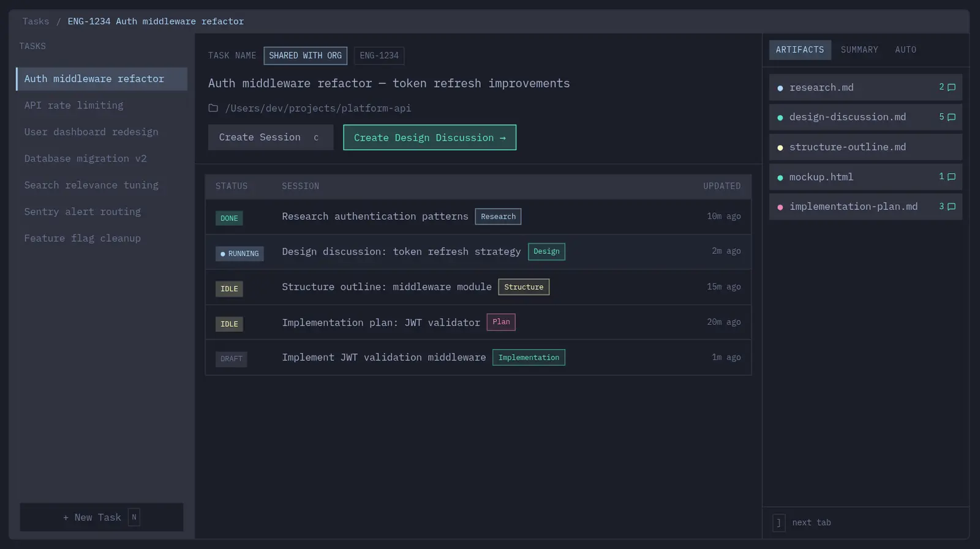This screenshot has width=980, height=549.
Task: Open the design-discussion.md artifact
Action: pyautogui.click(x=865, y=117)
